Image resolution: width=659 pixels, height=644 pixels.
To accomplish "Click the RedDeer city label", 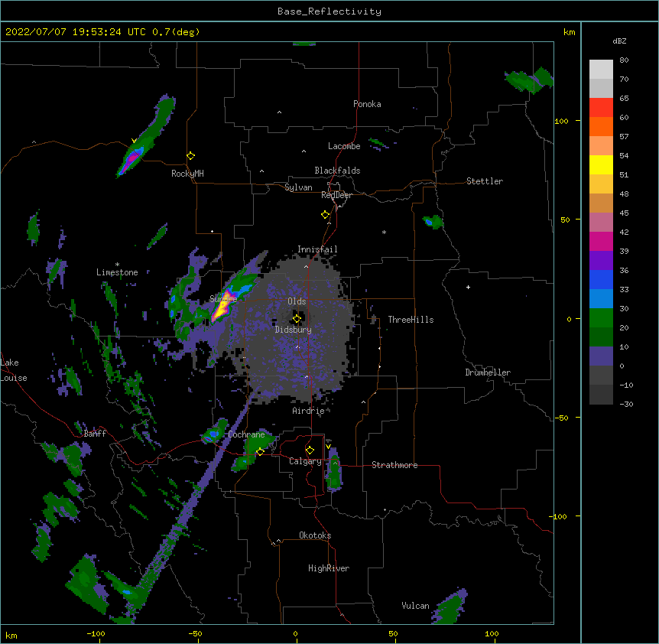I will coord(336,195).
